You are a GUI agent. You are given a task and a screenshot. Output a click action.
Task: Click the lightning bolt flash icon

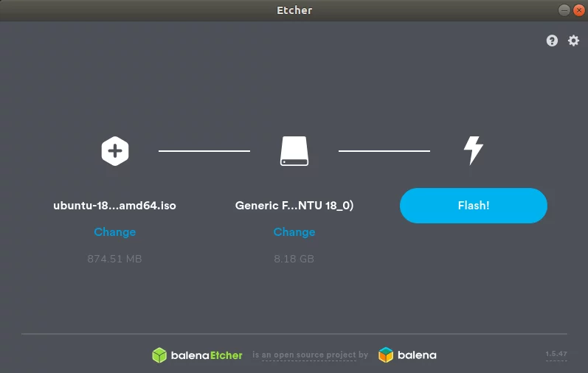coord(473,150)
